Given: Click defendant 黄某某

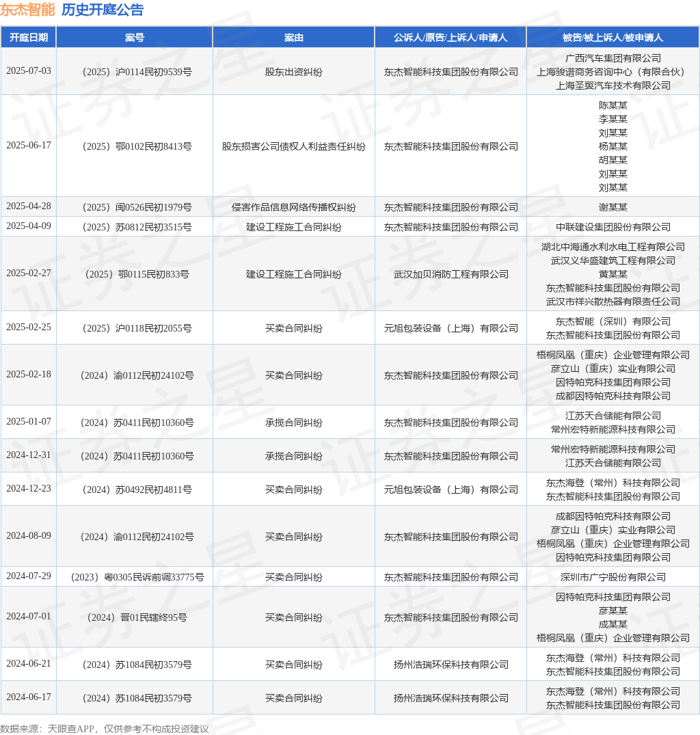Looking at the screenshot, I should click(613, 273).
